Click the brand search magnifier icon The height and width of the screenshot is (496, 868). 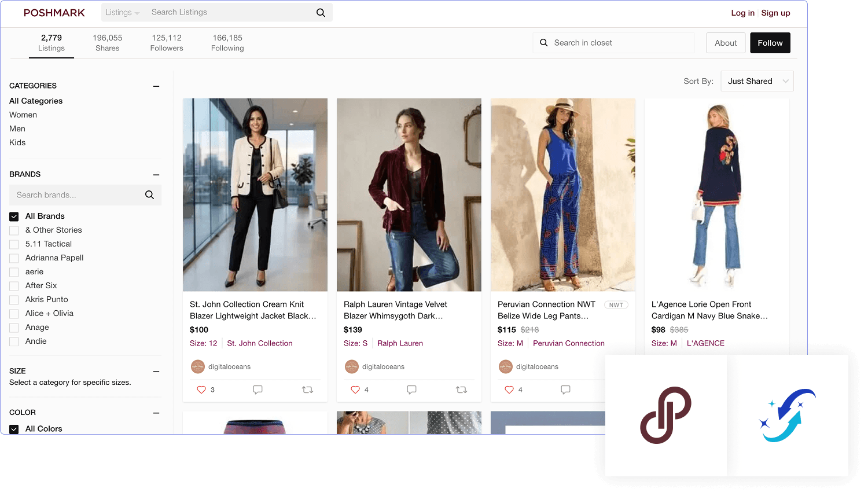[x=149, y=195]
